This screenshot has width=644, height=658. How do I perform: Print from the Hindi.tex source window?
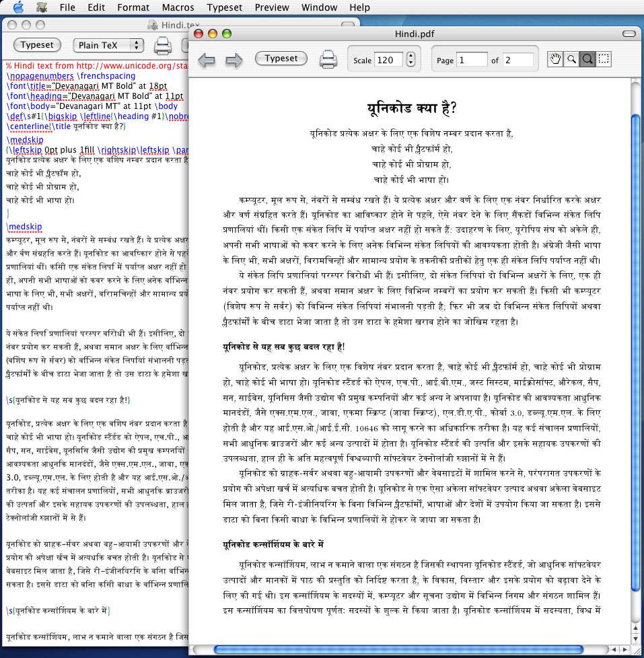pyautogui.click(x=162, y=46)
